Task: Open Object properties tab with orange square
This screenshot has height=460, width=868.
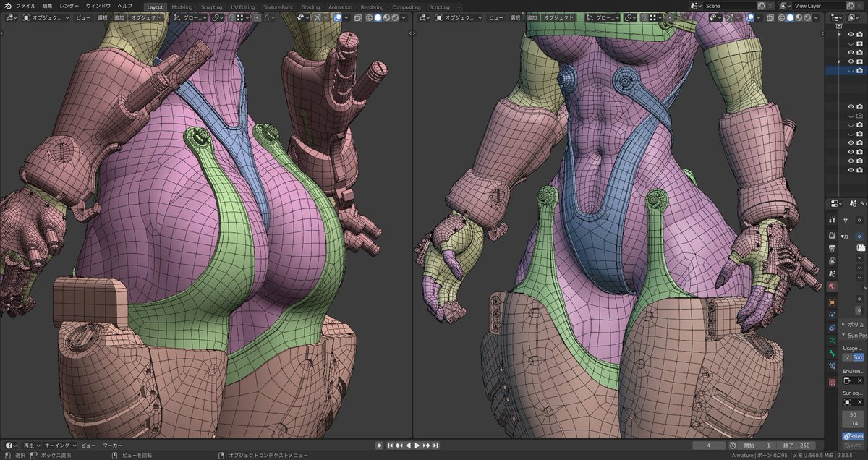Action: pyautogui.click(x=833, y=302)
